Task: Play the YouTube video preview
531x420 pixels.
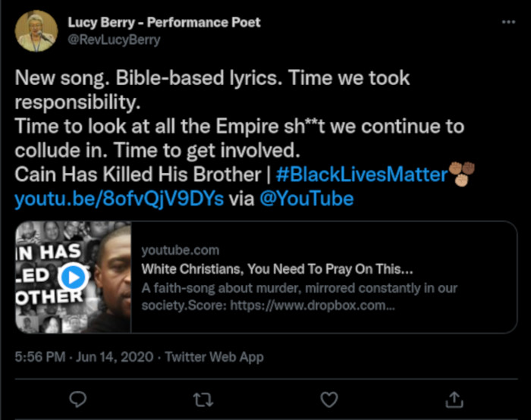Action: coord(73,277)
